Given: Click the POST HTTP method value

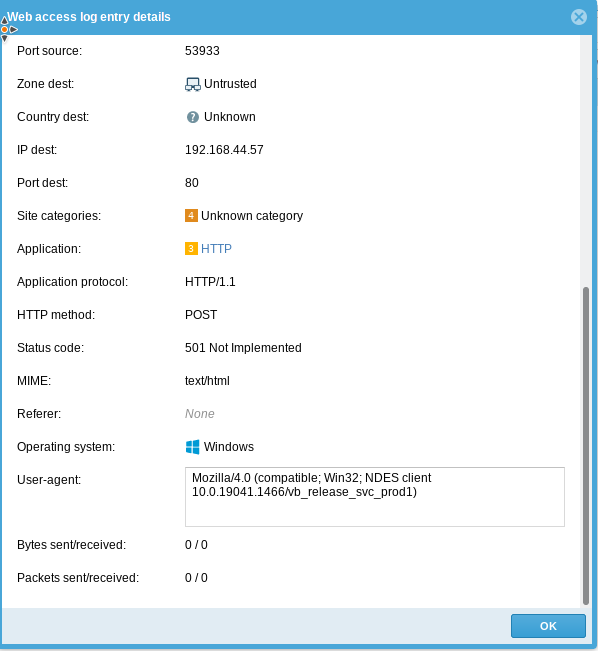Looking at the screenshot, I should [x=201, y=315].
